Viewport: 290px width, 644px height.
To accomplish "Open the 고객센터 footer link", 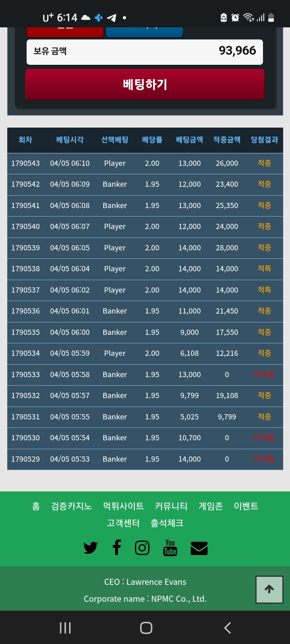I will [x=123, y=523].
